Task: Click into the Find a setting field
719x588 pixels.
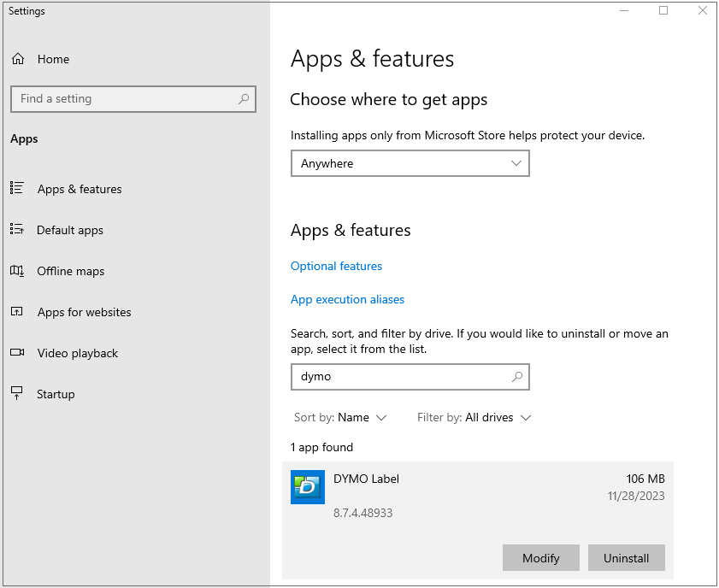Action: [x=124, y=99]
